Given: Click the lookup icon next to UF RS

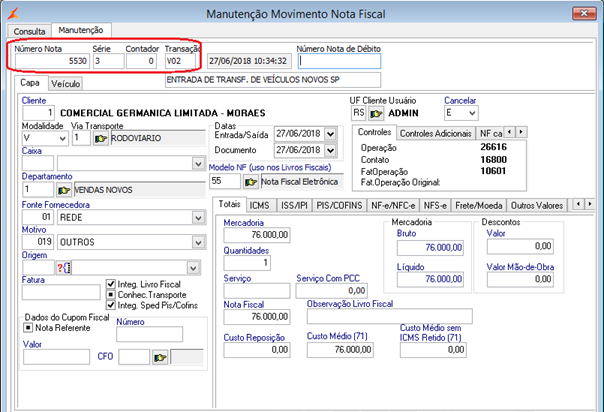Looking at the screenshot, I should click(x=376, y=114).
